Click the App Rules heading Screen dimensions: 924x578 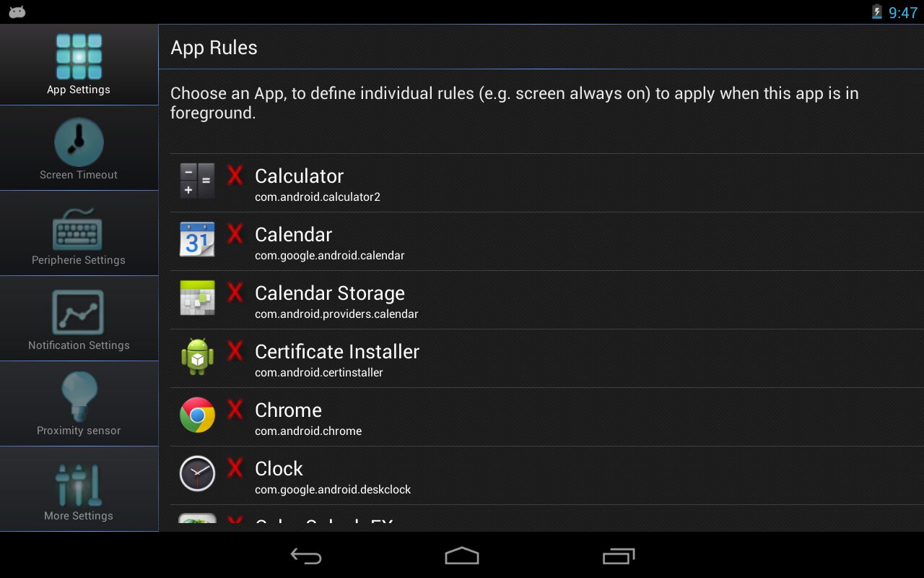(214, 48)
